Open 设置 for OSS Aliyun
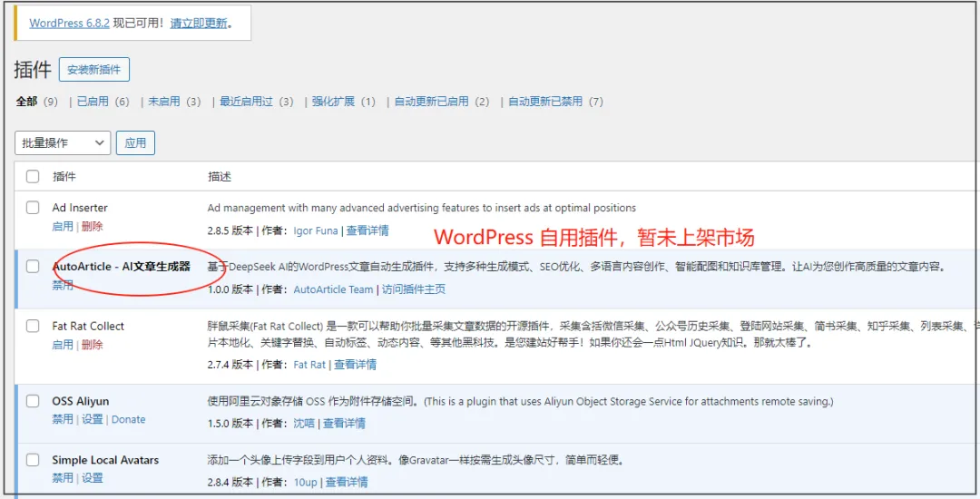The height and width of the screenshot is (499, 980). (92, 419)
